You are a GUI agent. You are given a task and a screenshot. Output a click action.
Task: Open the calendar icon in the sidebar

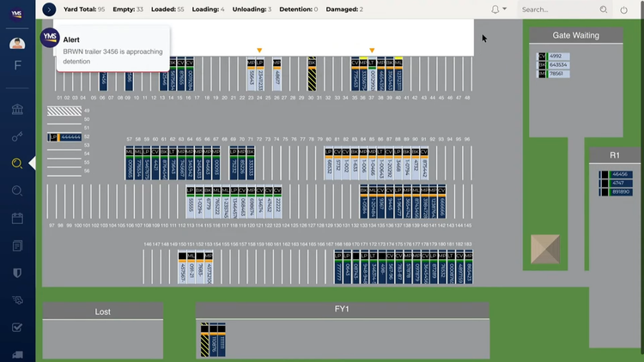(x=17, y=218)
